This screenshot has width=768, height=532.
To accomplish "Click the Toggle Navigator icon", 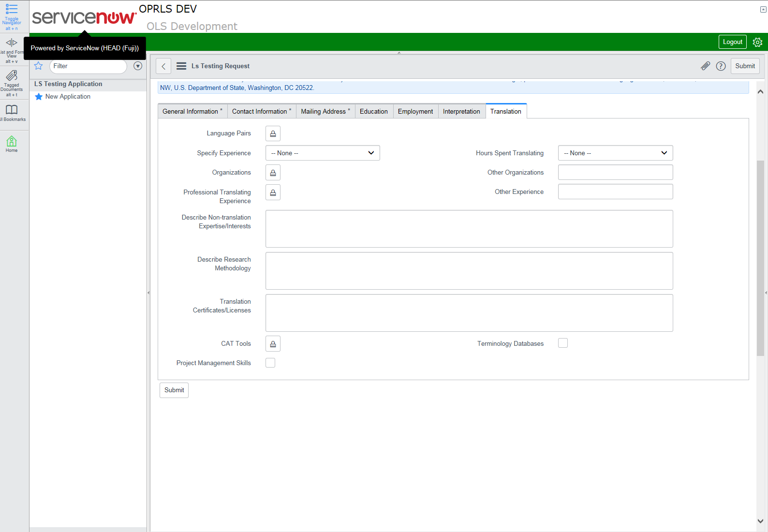I will tap(12, 10).
